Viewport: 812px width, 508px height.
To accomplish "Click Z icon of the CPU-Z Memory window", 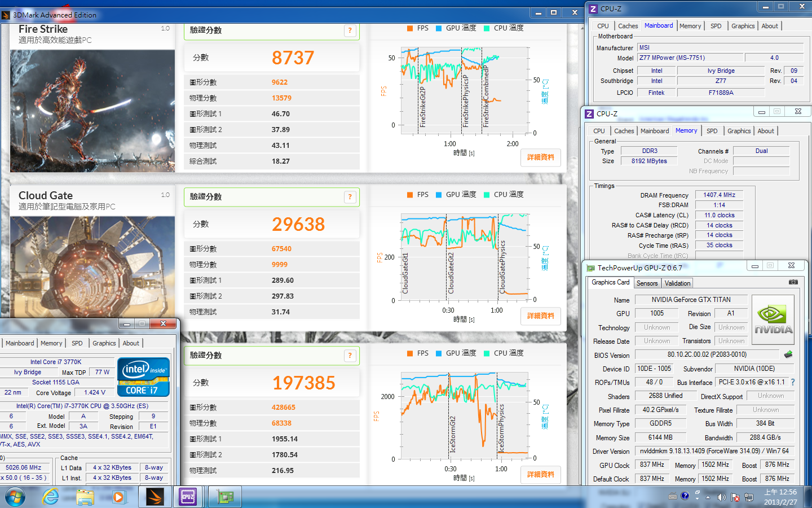I will pyautogui.click(x=589, y=114).
